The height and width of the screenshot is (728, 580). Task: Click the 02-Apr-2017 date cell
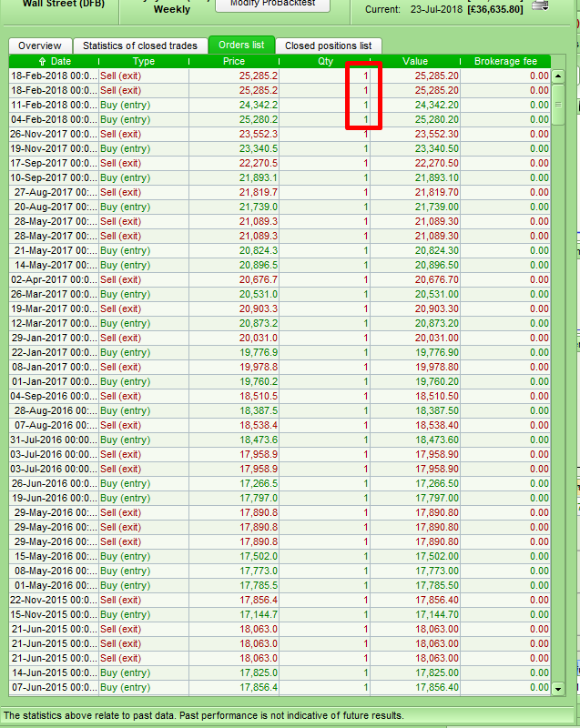click(54, 279)
